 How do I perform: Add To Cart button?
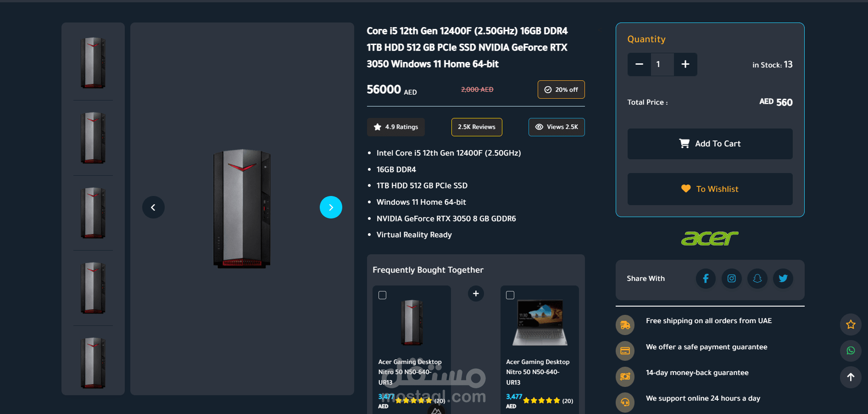pos(710,144)
